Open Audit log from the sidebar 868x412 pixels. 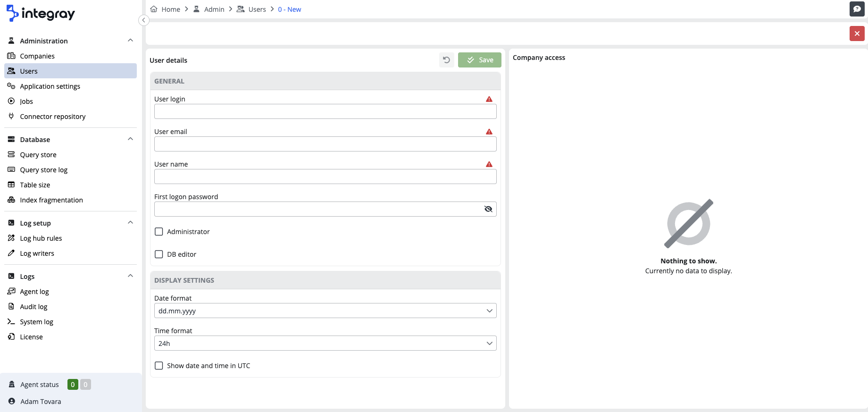tap(33, 307)
